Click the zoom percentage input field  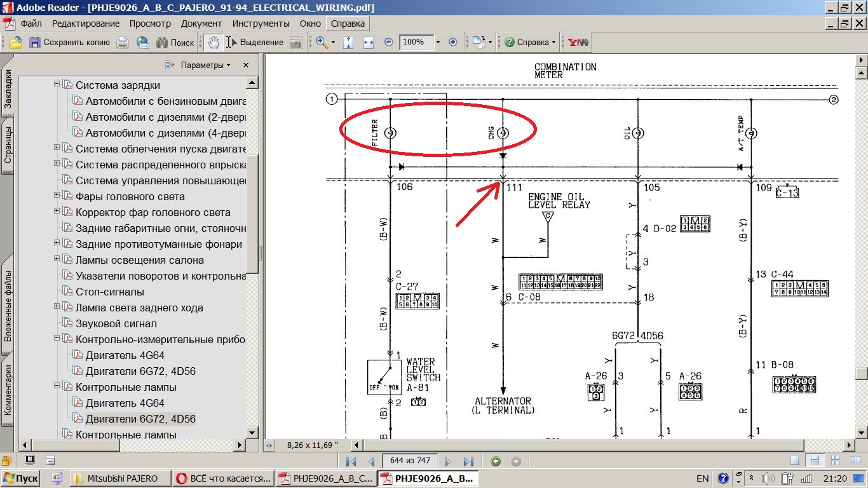tap(416, 43)
